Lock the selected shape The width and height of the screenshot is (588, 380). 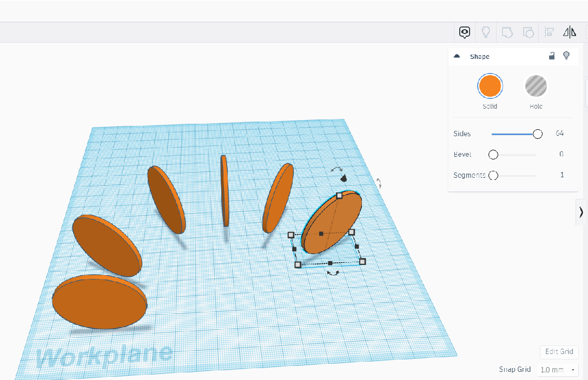pos(552,56)
